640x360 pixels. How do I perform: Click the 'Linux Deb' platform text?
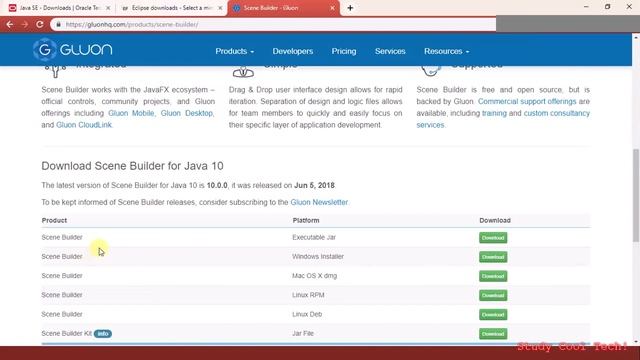pos(307,314)
